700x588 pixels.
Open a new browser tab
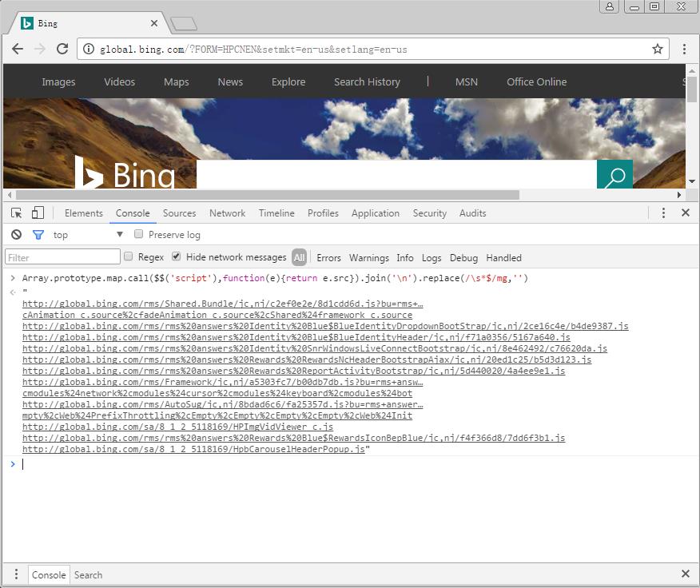coord(184,24)
